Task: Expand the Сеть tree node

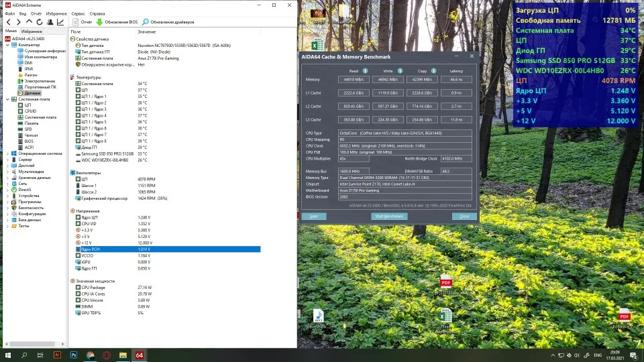Action: [x=7, y=184]
